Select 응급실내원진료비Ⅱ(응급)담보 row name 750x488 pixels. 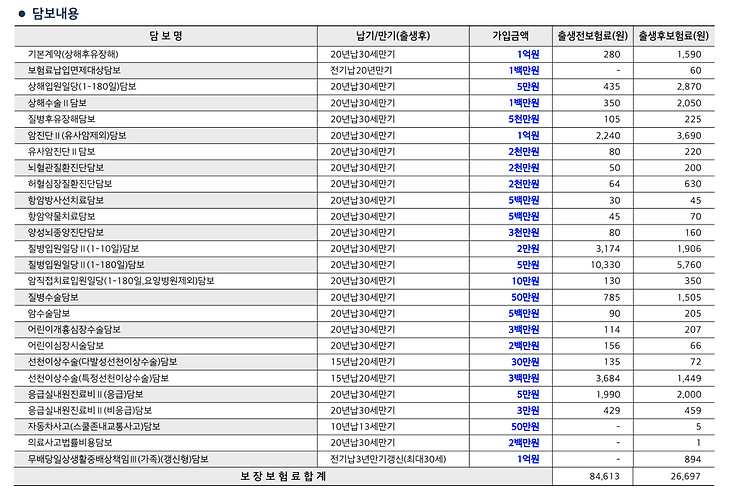point(86,394)
